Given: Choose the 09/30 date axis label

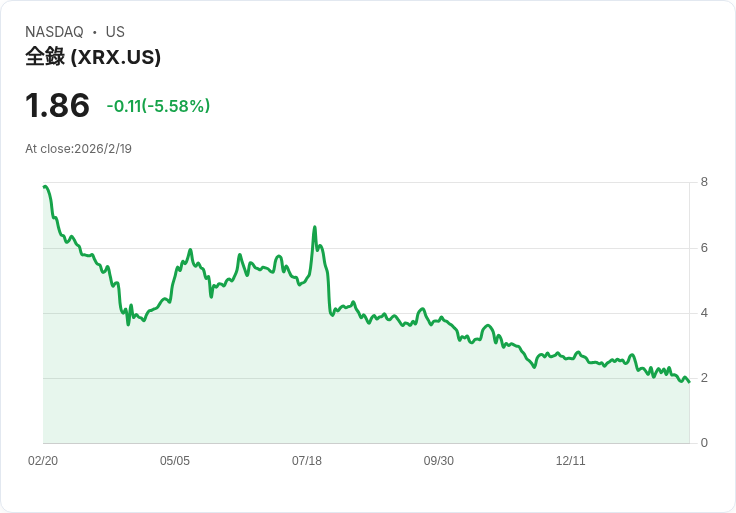Looking at the screenshot, I should [x=439, y=461].
